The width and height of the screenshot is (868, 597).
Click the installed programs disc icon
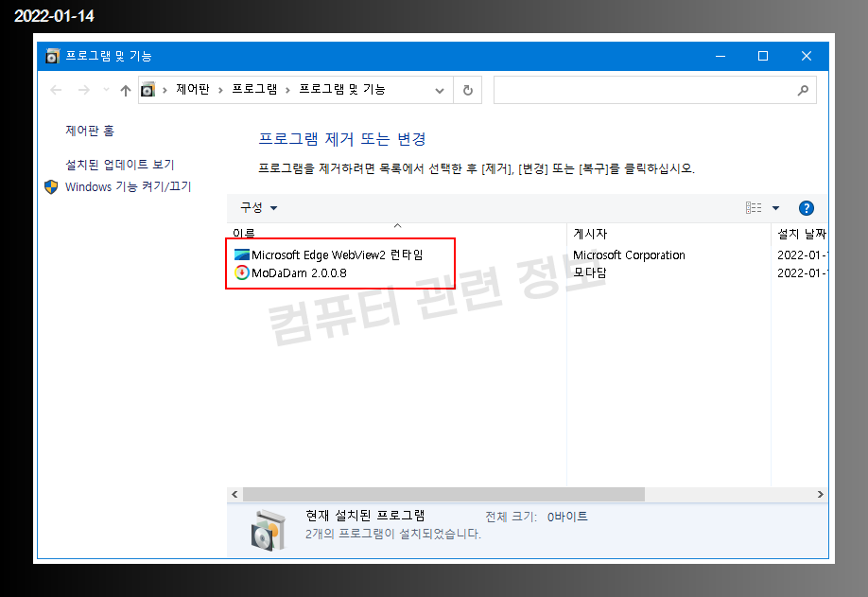(x=269, y=530)
